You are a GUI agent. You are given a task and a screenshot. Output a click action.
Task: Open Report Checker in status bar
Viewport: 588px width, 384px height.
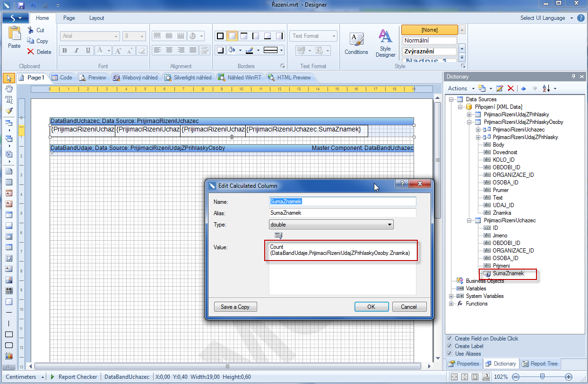(74, 377)
